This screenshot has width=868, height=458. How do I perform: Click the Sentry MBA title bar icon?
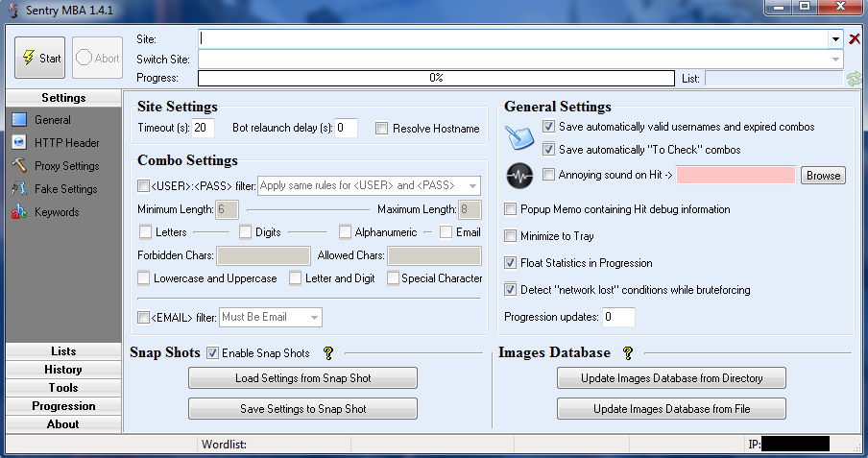click(12, 10)
